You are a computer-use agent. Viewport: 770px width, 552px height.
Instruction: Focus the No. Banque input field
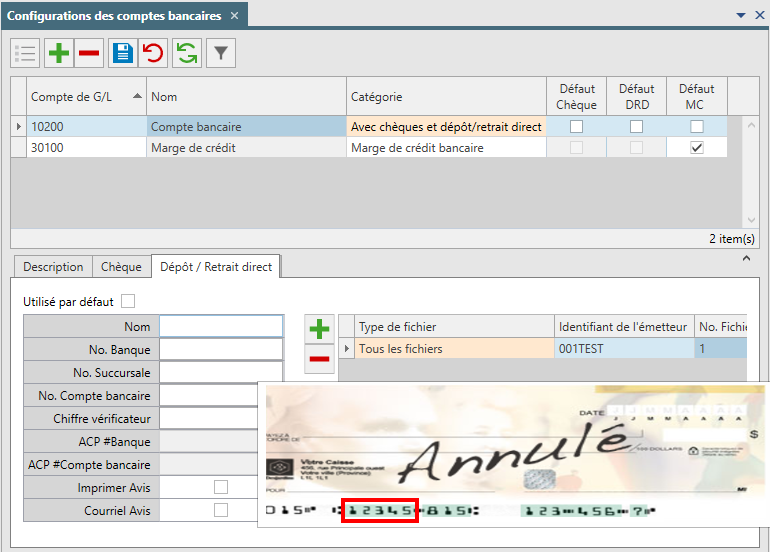click(221, 350)
